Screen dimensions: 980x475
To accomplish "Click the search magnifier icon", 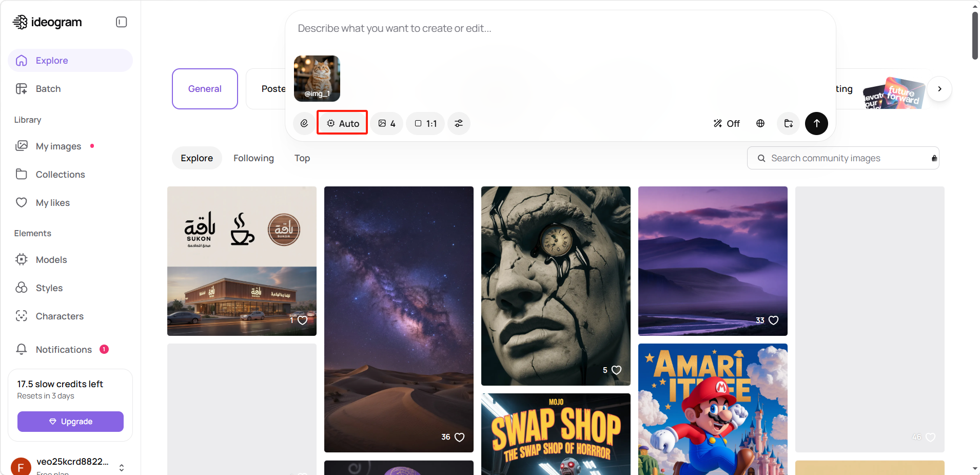I will coord(761,158).
